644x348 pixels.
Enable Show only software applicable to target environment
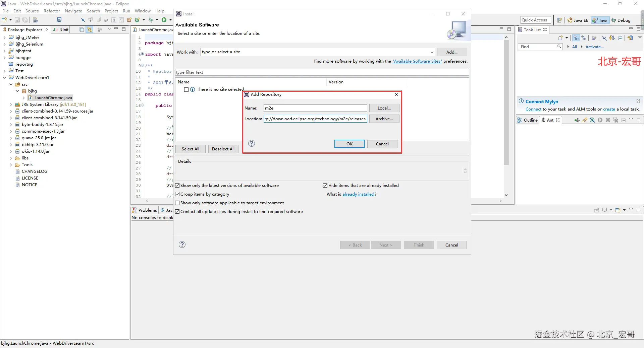coord(177,203)
